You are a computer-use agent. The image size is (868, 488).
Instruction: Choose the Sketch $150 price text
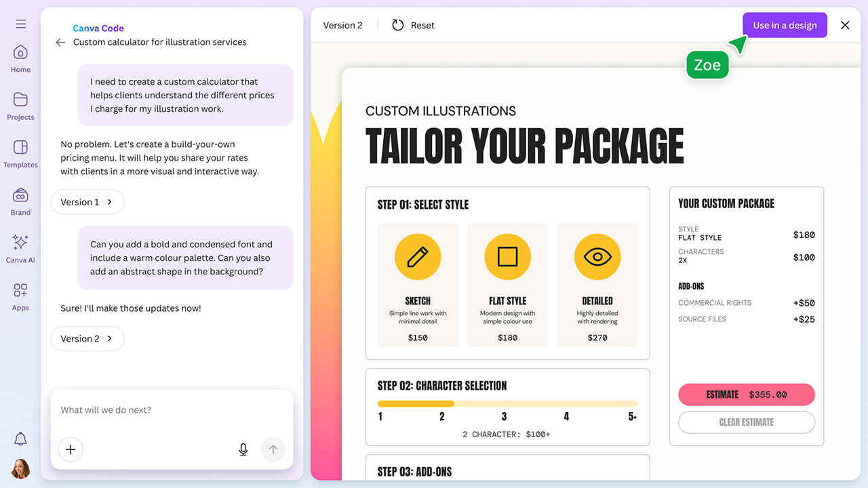[x=418, y=338]
